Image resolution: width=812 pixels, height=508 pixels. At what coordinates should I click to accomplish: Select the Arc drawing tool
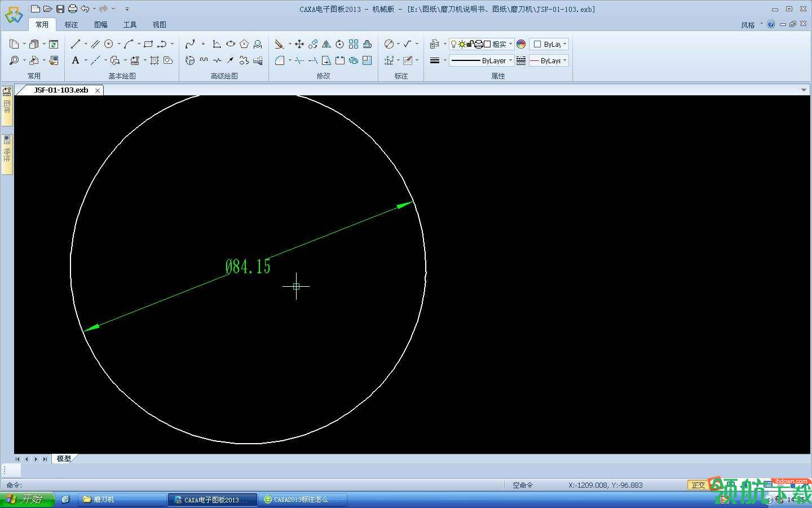tap(129, 43)
